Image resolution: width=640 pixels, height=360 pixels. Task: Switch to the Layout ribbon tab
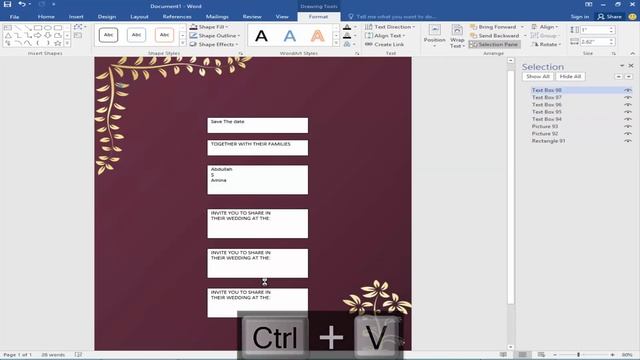139,17
